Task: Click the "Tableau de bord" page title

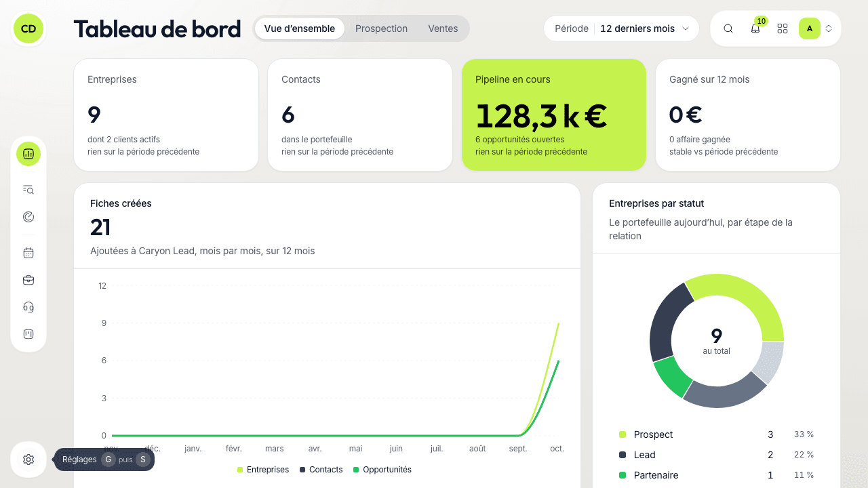Action: (x=157, y=29)
